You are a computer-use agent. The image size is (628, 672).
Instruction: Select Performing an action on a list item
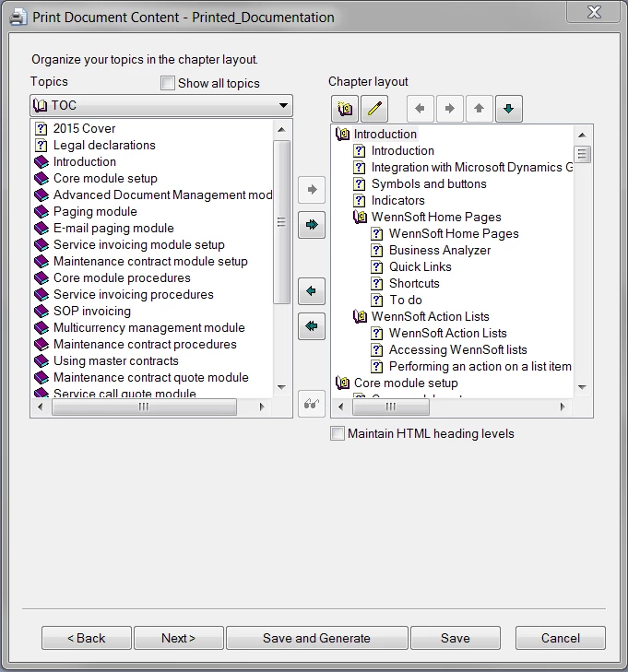pyautogui.click(x=480, y=367)
